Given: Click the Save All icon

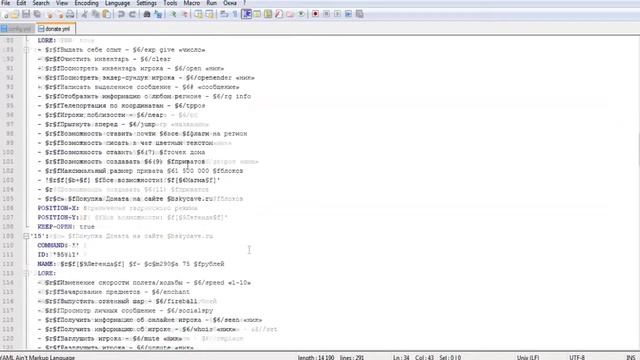Looking at the screenshot, I should [x=37, y=14].
